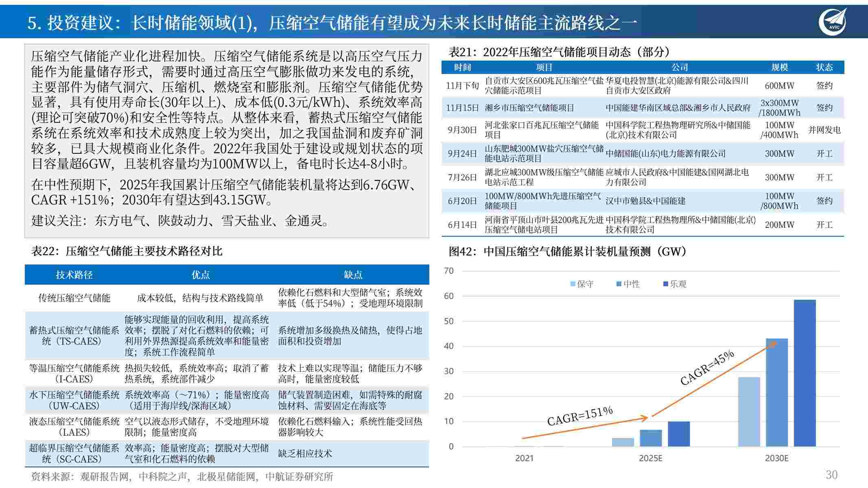Click the company cell 中储国能(山东)电力能源有限公司
The height and width of the screenshot is (488, 868).
(x=666, y=154)
